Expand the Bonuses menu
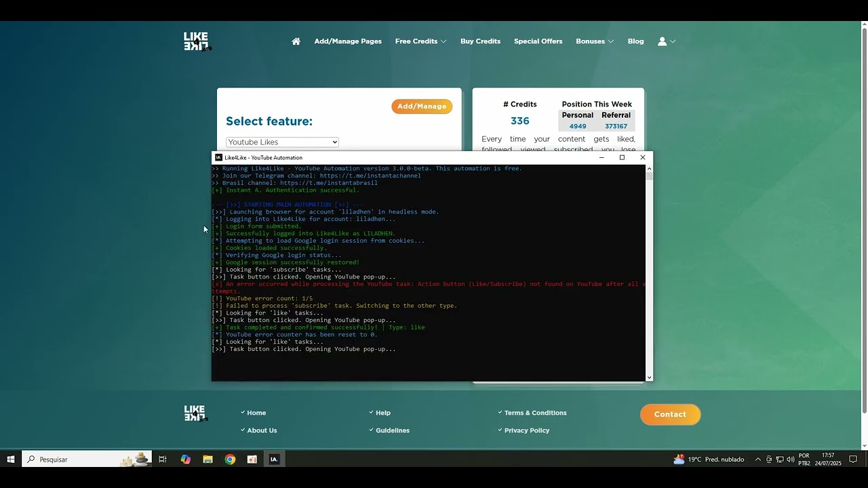868x488 pixels. (595, 41)
